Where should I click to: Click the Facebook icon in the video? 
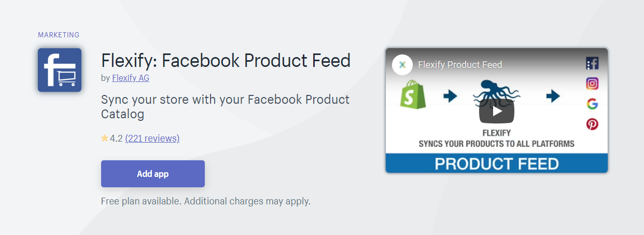593,64
